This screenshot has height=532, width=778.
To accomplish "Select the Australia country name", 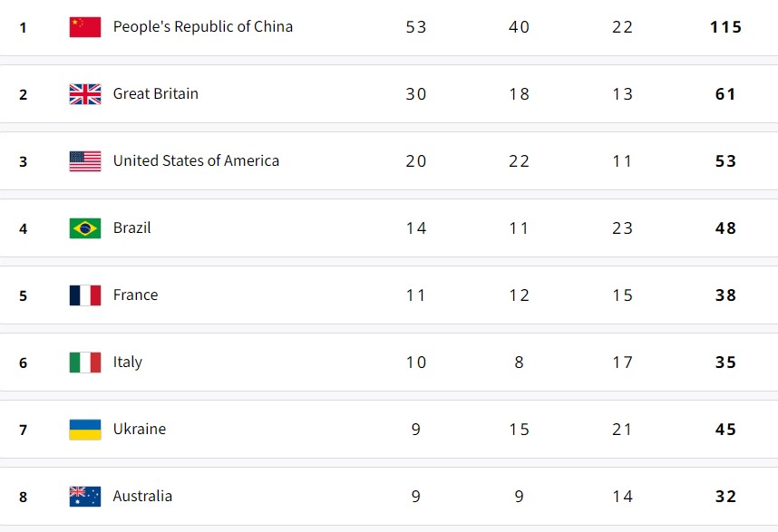I will tap(142, 497).
